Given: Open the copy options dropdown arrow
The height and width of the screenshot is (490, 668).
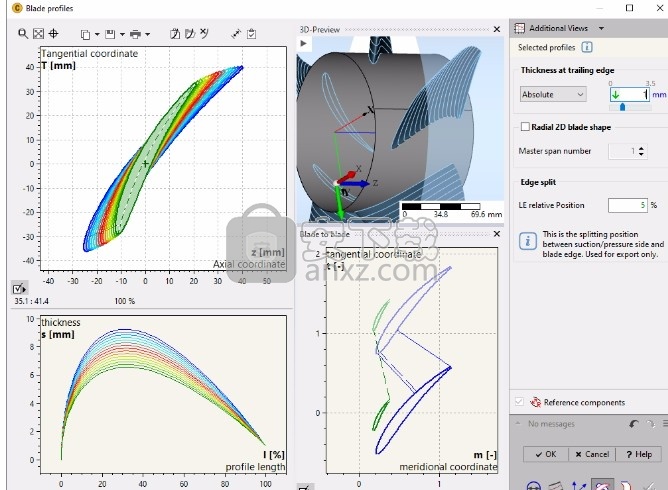Looking at the screenshot, I should coord(97,34).
